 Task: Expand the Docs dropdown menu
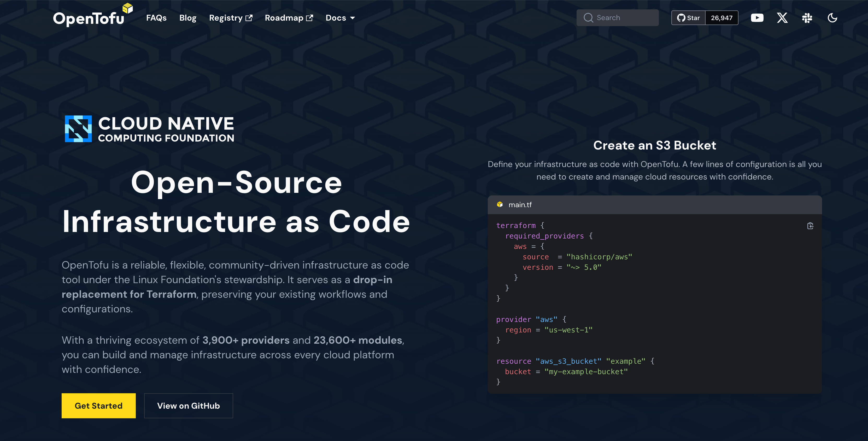[x=336, y=18]
